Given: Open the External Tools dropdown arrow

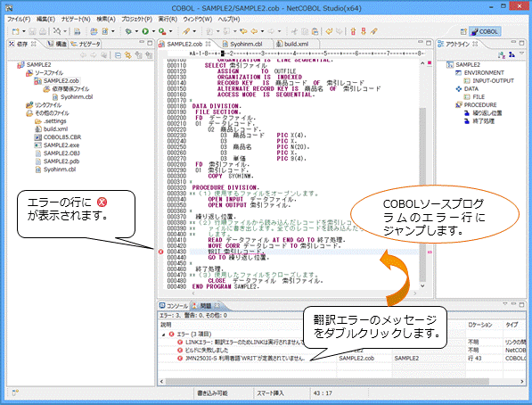Looking at the screenshot, I should pyautogui.click(x=171, y=31).
